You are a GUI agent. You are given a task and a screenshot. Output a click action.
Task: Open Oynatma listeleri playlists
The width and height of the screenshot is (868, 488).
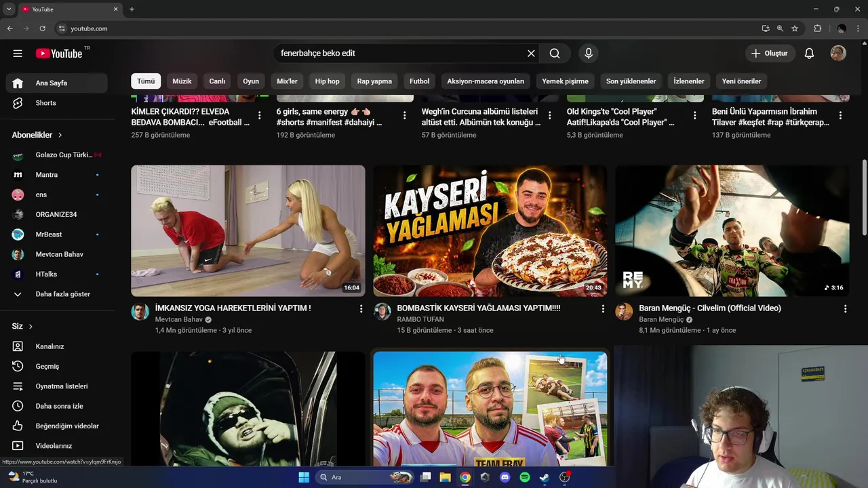click(57, 386)
